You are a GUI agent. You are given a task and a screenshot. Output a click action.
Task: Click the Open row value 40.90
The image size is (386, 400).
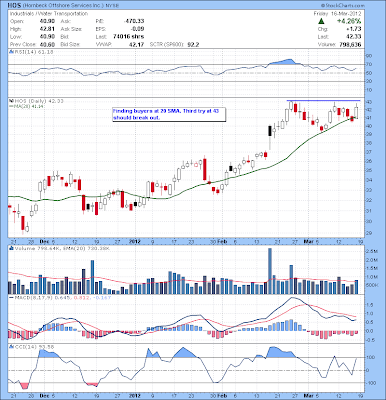46,21
